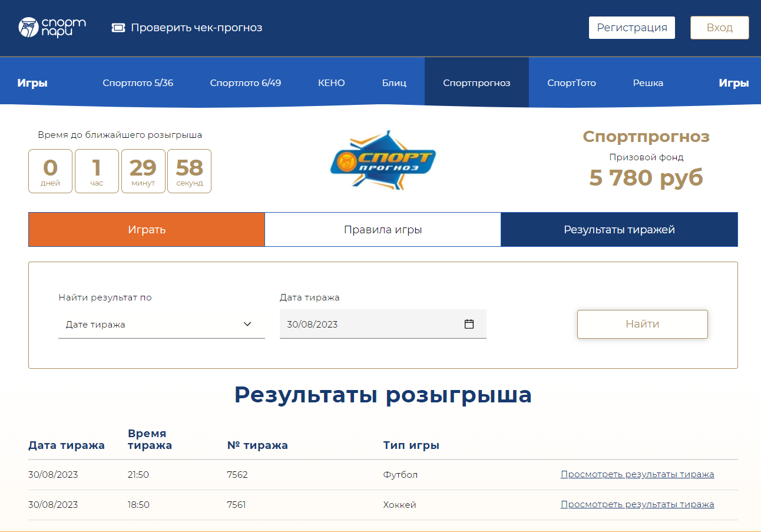Click the Найти search button
The width and height of the screenshot is (761, 532).
coord(643,324)
